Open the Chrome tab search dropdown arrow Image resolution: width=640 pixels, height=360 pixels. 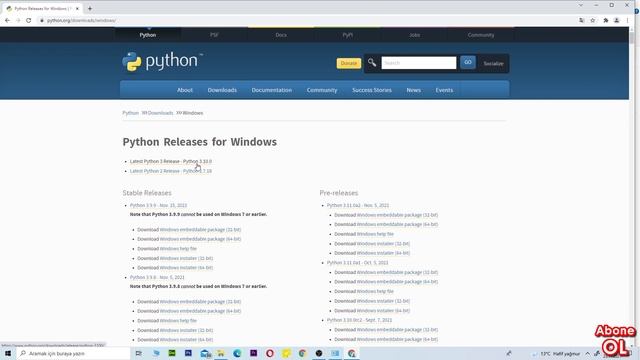tap(581, 5)
